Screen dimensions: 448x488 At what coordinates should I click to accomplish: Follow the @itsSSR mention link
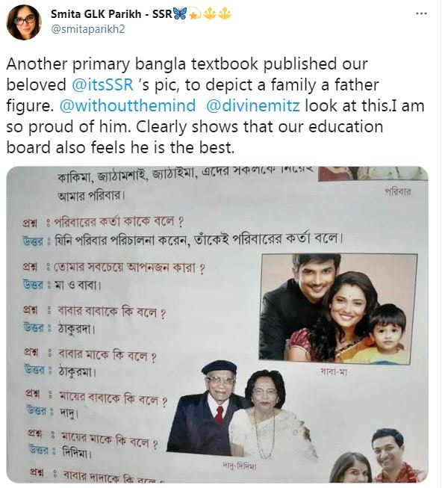click(102, 84)
